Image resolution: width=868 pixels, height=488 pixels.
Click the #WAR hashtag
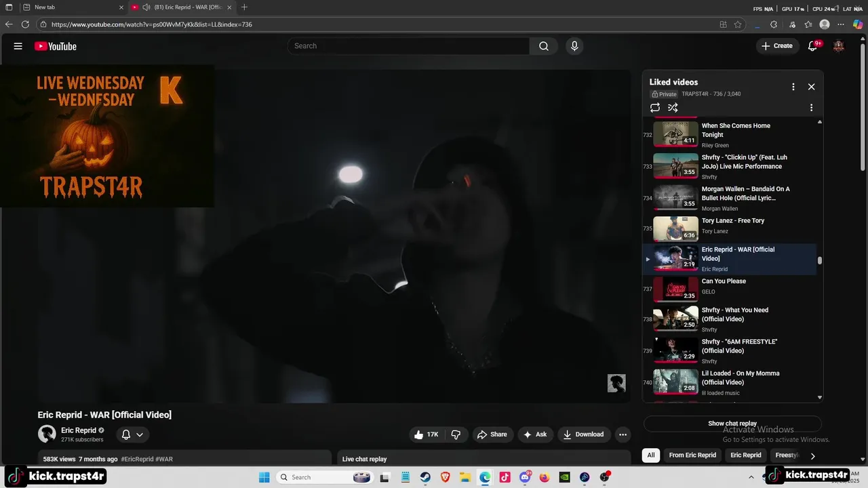coord(164,460)
